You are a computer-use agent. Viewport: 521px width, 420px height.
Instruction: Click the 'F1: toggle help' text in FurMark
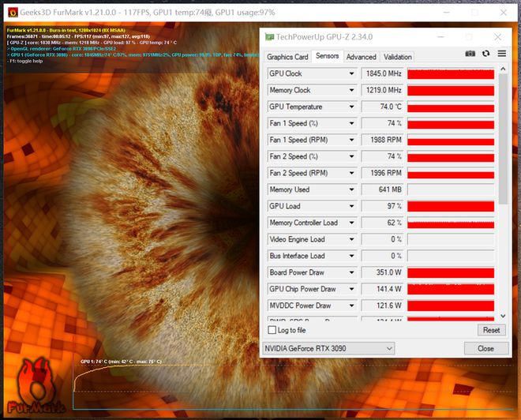tap(24, 61)
